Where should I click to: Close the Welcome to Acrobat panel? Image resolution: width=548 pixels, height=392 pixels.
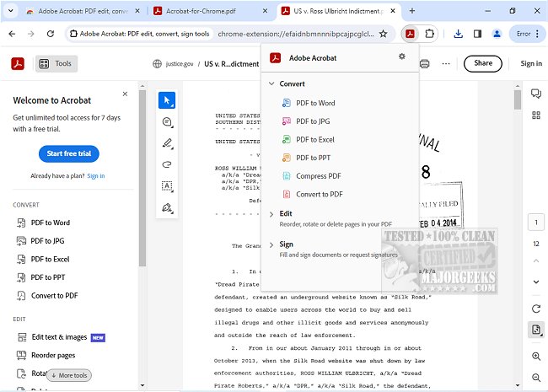[x=125, y=94]
